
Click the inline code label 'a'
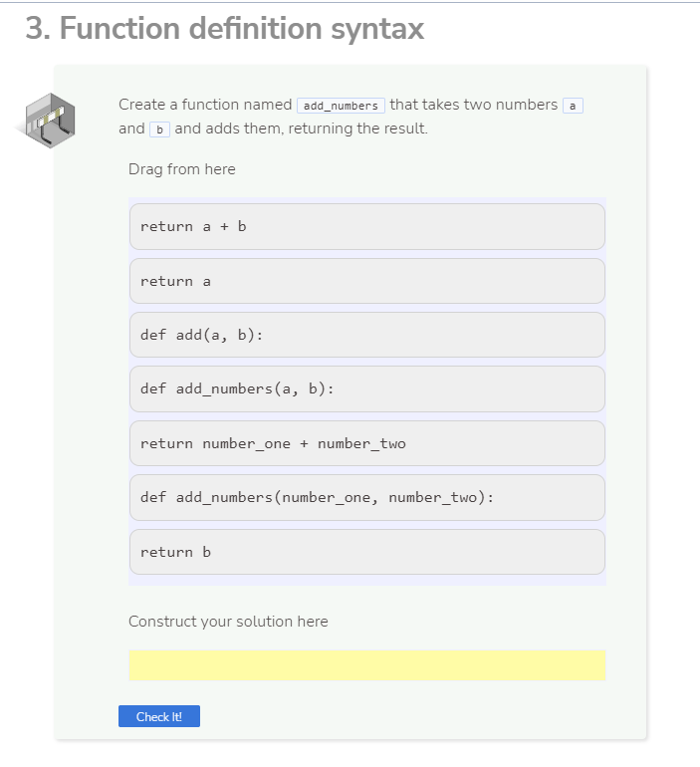573,106
